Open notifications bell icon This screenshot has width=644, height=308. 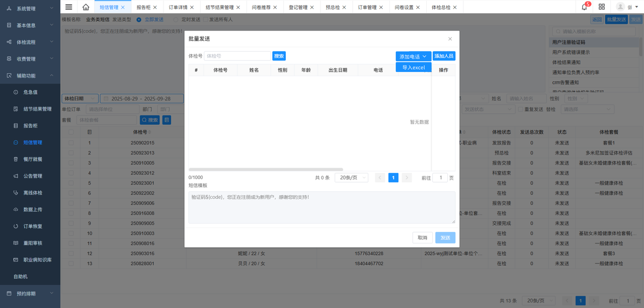[x=584, y=7]
